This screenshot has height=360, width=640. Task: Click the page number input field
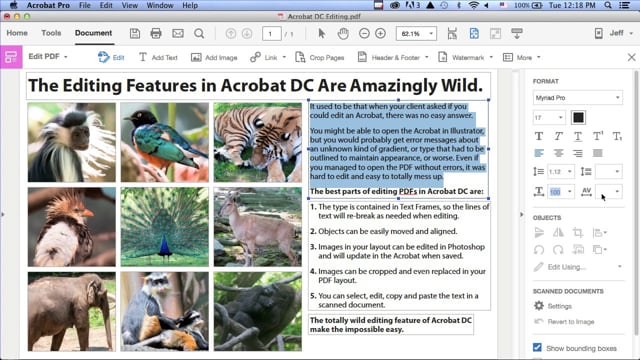pyautogui.click(x=271, y=33)
